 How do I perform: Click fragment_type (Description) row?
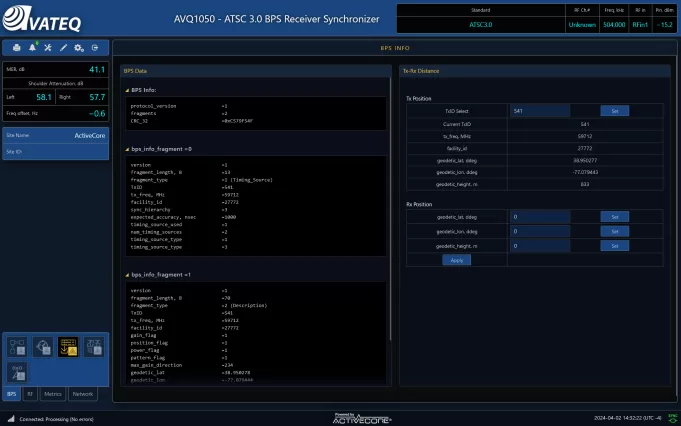[x=199, y=306]
